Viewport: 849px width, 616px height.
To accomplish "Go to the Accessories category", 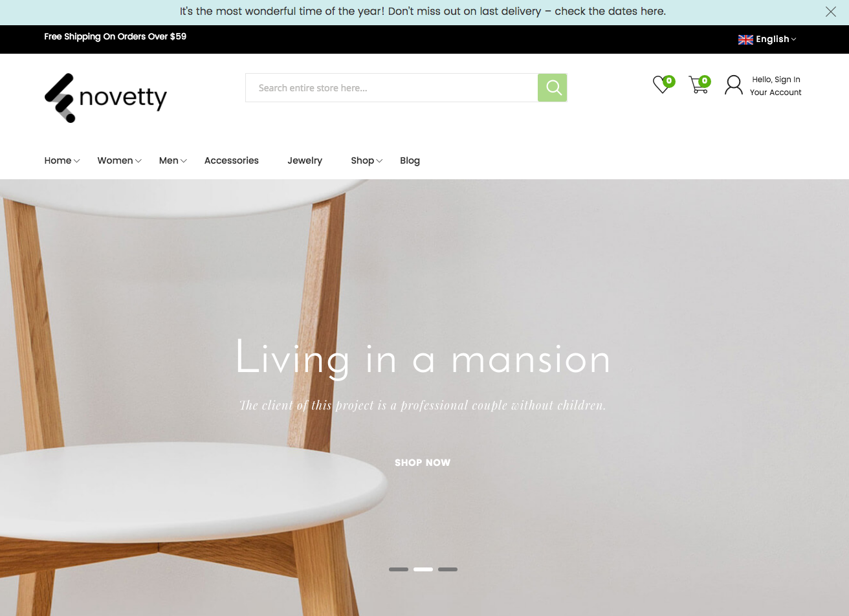I will pos(232,160).
